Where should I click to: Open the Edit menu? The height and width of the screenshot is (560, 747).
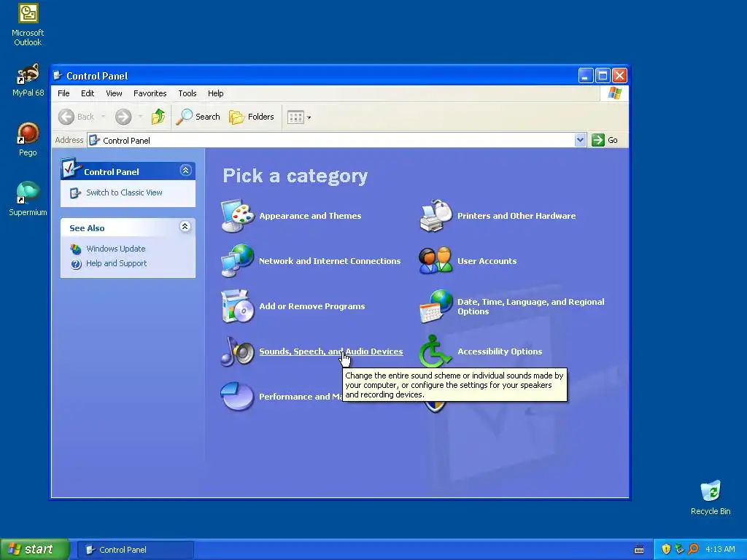pos(88,93)
